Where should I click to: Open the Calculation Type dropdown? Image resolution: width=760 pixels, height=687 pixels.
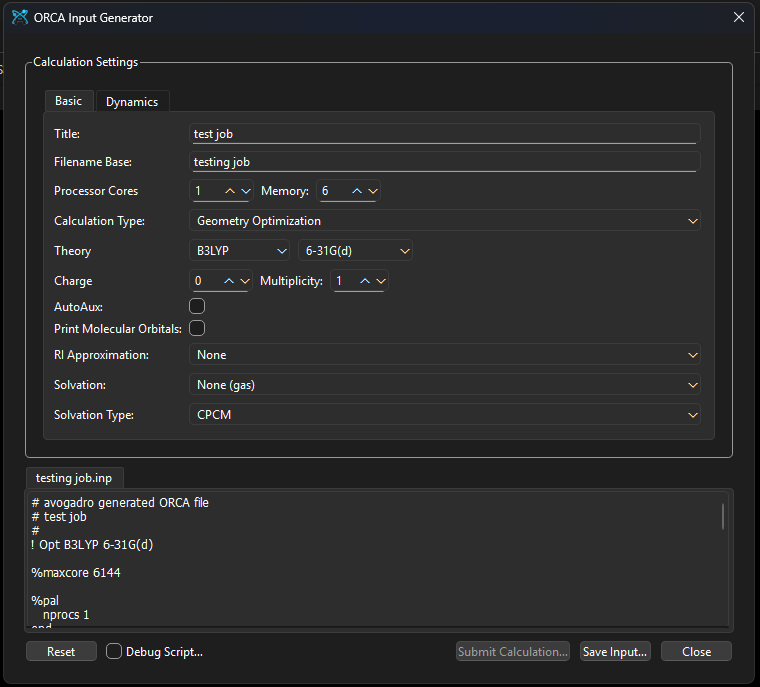tap(444, 221)
